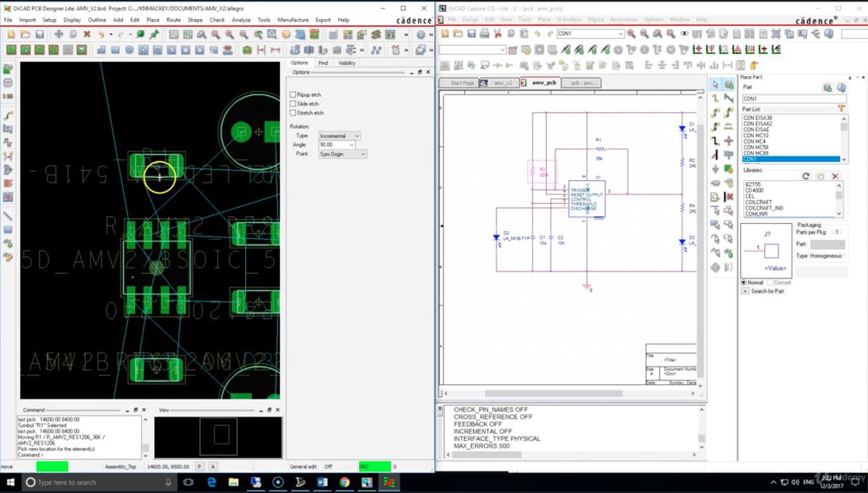Viewport: 868px width, 493px height.
Task: Open Microsoft Edge from taskbar
Action: pos(212,483)
